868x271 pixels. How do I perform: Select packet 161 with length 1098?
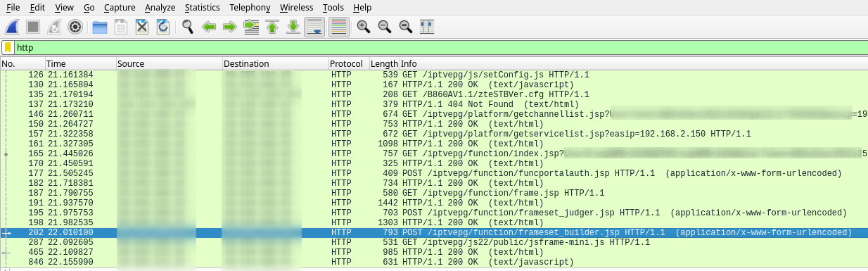coord(434,144)
